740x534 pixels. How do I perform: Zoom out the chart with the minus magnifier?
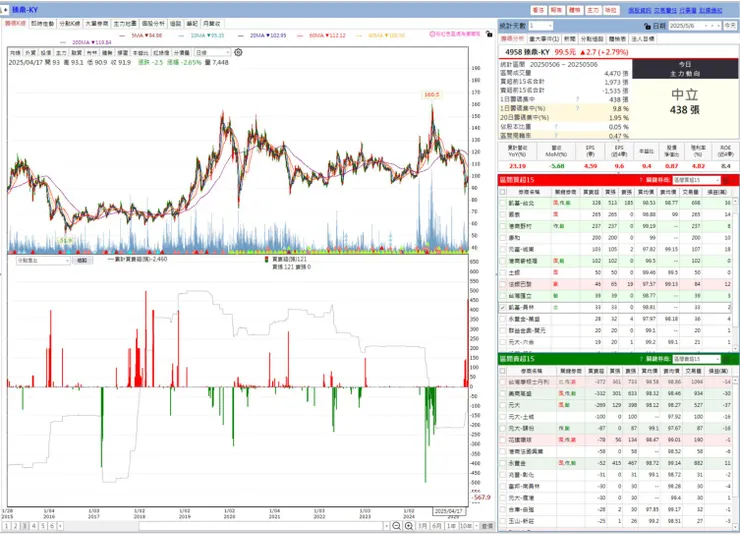396,526
